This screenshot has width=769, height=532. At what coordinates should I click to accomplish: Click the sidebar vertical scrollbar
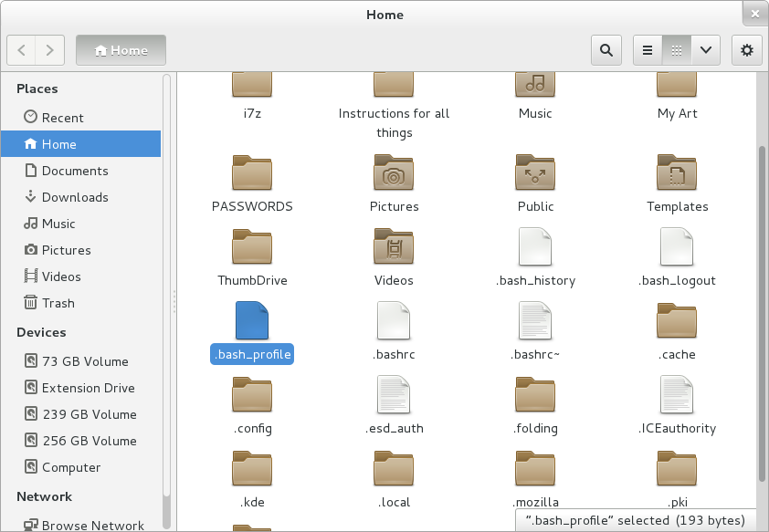(167, 284)
